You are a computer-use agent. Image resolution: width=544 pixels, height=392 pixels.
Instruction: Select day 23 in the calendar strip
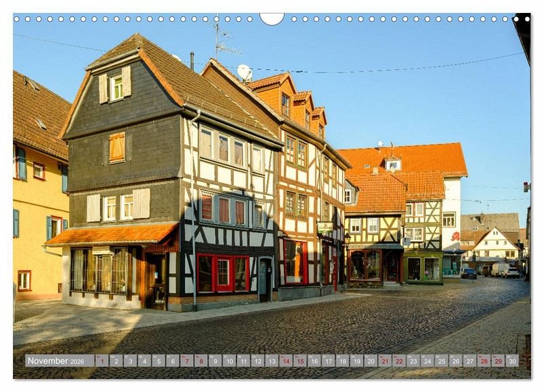tap(413, 361)
